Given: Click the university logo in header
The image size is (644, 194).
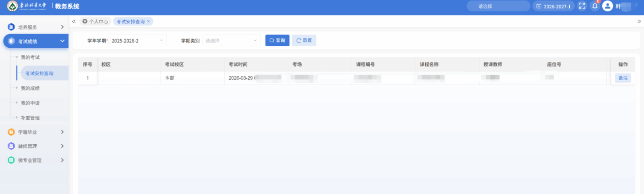Looking at the screenshot, I should 26,7.
